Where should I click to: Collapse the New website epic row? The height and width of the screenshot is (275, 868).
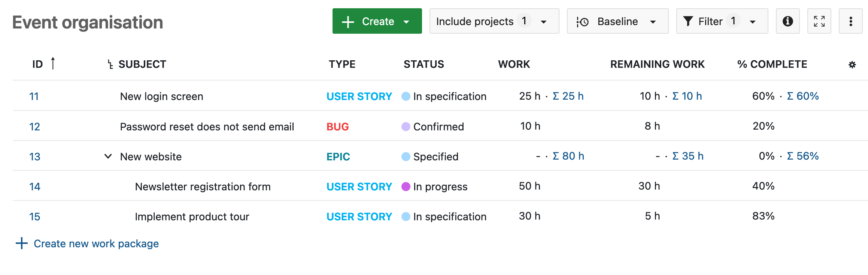(108, 156)
